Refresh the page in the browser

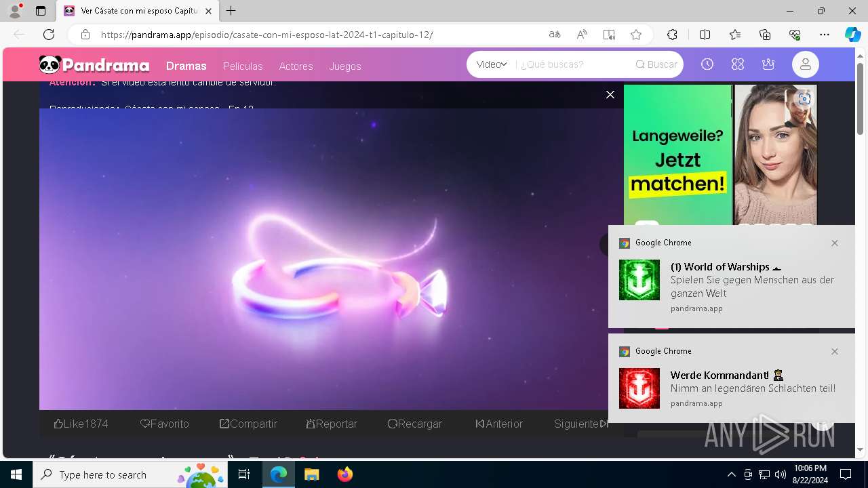(49, 35)
